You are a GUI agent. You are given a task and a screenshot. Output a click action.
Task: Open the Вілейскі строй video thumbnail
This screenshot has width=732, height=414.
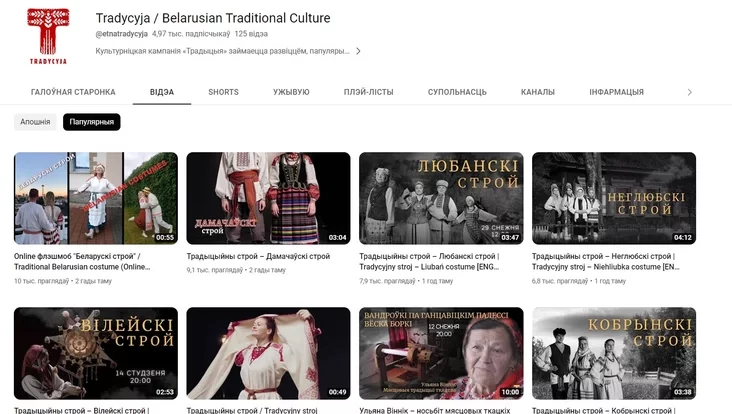point(96,353)
